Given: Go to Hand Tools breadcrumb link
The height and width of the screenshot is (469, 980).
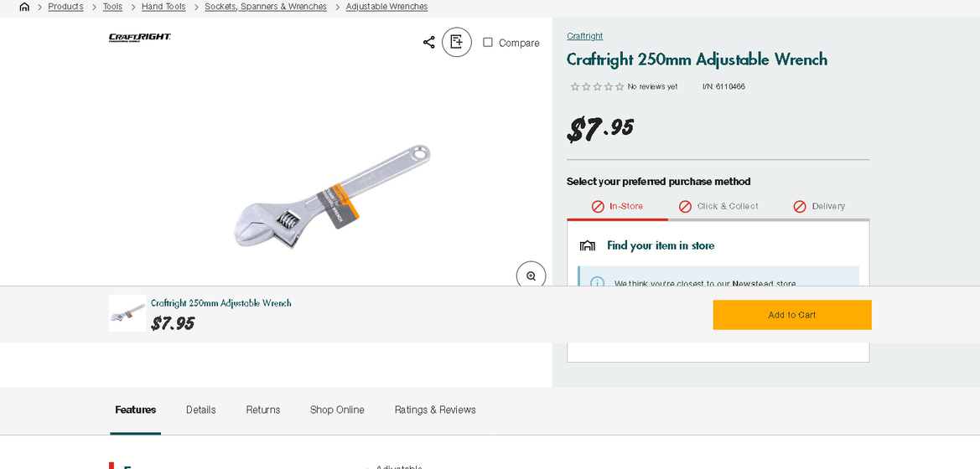Looking at the screenshot, I should coord(163,7).
